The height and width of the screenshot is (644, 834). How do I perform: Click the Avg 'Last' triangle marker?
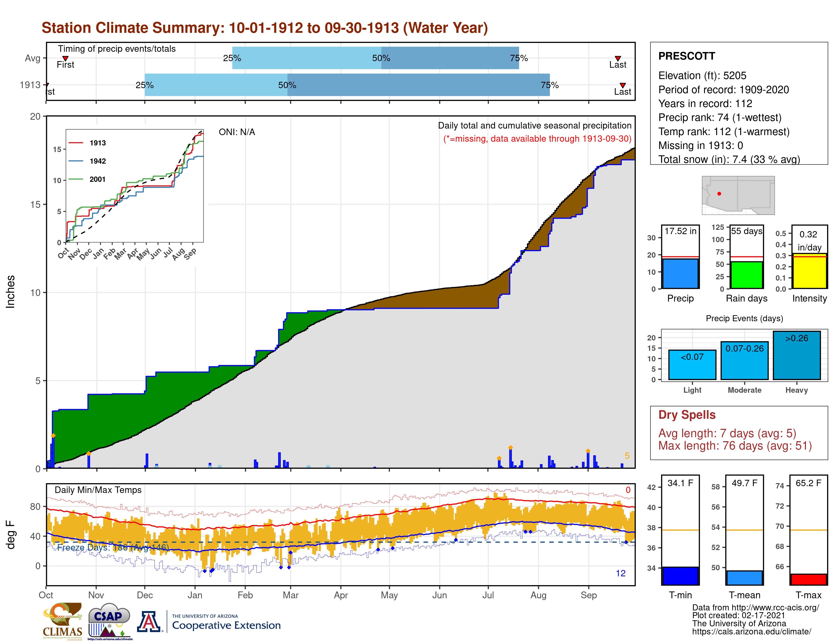coord(617,58)
